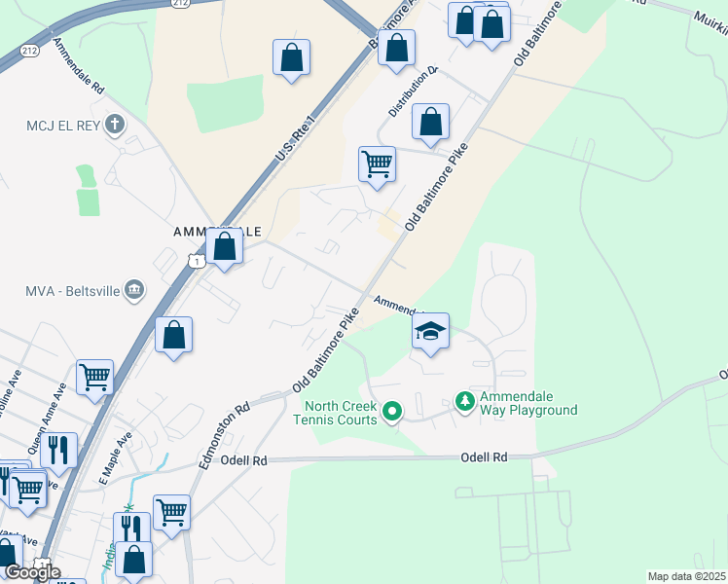Click the shopping bag marker on Baltimore Ave
The width and height of the screenshot is (728, 584).
click(396, 49)
